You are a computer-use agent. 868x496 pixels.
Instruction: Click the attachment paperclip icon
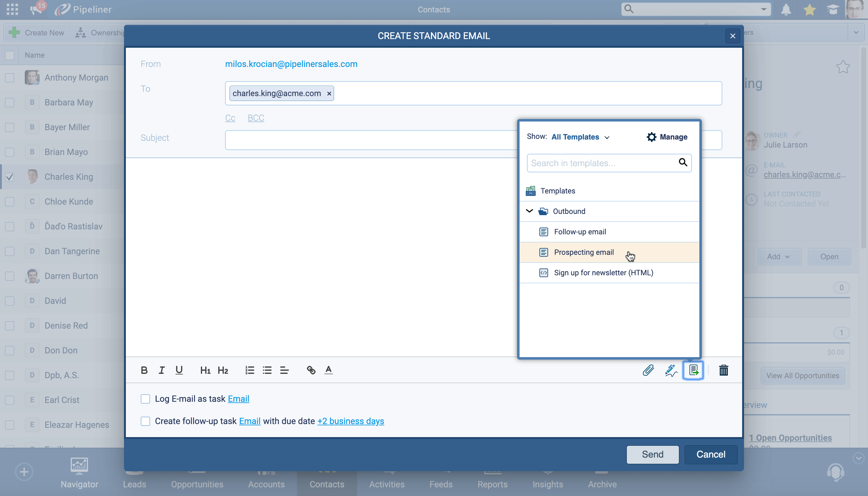click(x=648, y=370)
